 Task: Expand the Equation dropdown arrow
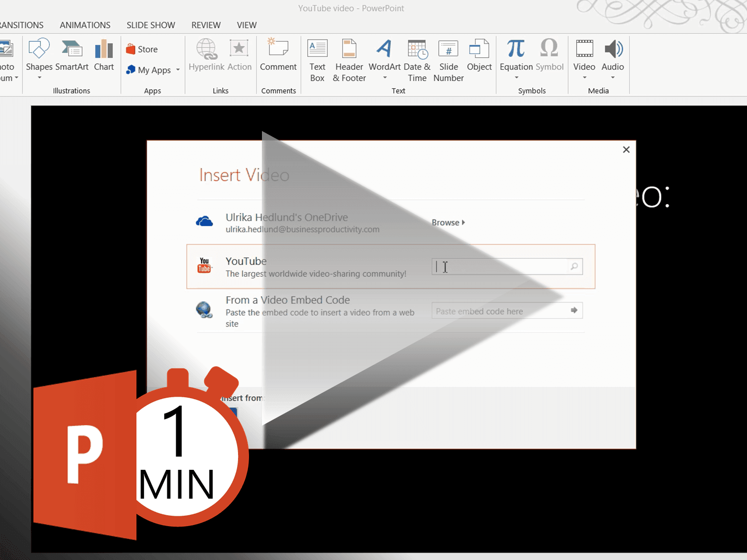click(x=516, y=78)
